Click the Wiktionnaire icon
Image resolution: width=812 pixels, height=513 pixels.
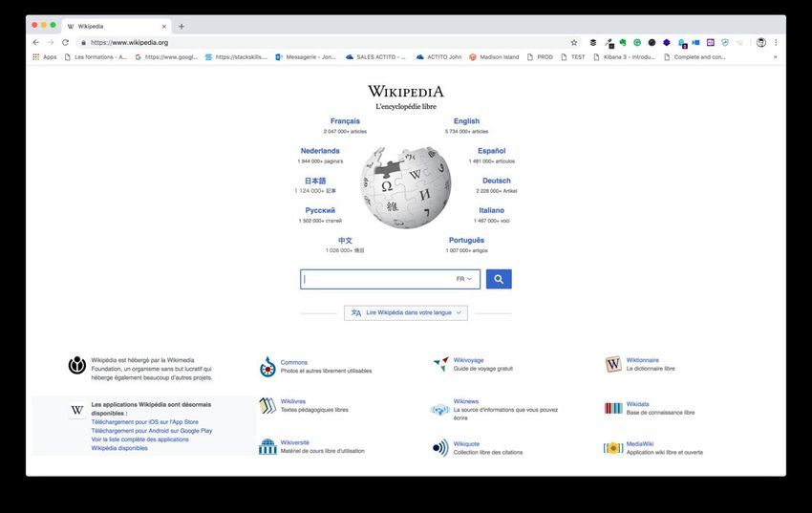613,364
